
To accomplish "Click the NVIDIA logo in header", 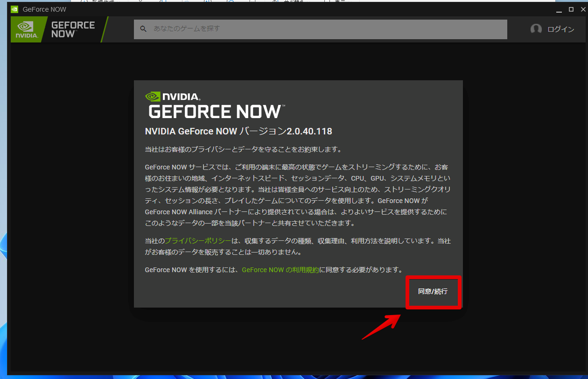I will [27, 29].
